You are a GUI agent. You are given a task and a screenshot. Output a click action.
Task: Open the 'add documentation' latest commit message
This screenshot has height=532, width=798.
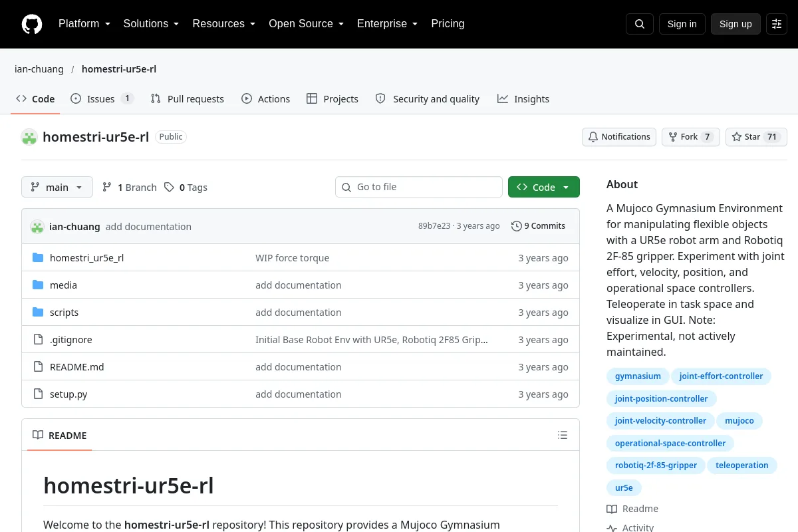tap(148, 227)
